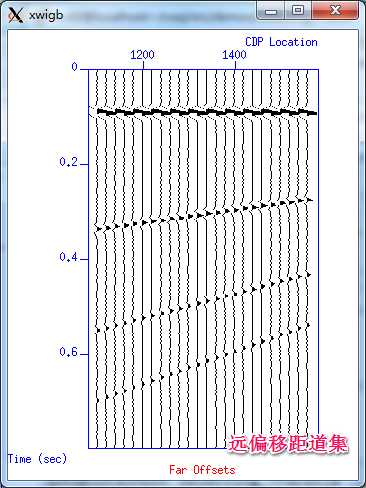Click the 1400 CDP tick label
Viewport: 366px width, 488px height.
[x=234, y=55]
